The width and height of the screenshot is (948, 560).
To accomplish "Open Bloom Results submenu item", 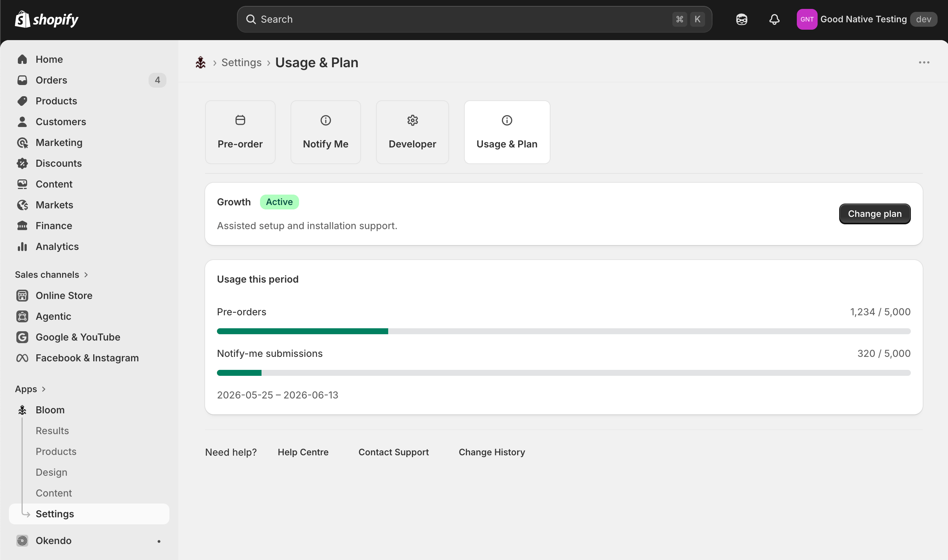I will pyautogui.click(x=52, y=430).
